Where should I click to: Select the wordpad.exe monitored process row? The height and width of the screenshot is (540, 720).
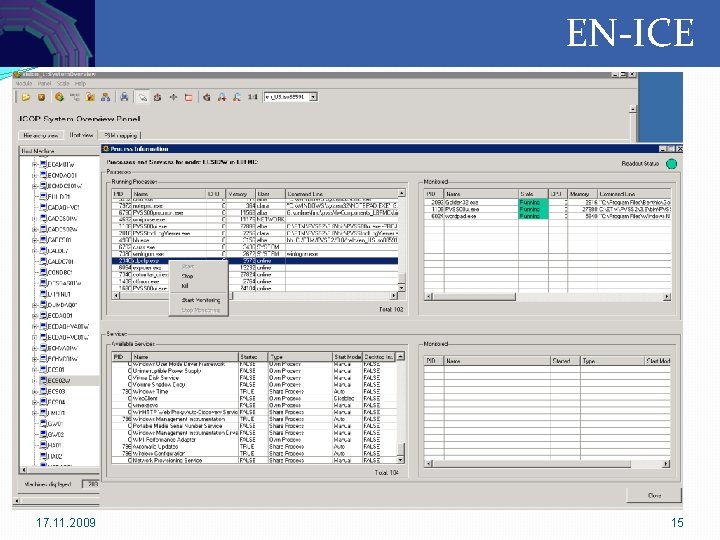547,216
